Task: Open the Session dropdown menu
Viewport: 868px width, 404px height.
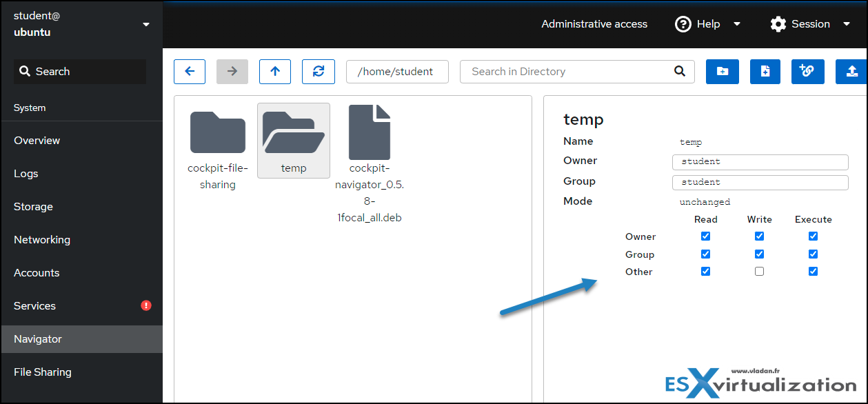Action: tap(811, 24)
